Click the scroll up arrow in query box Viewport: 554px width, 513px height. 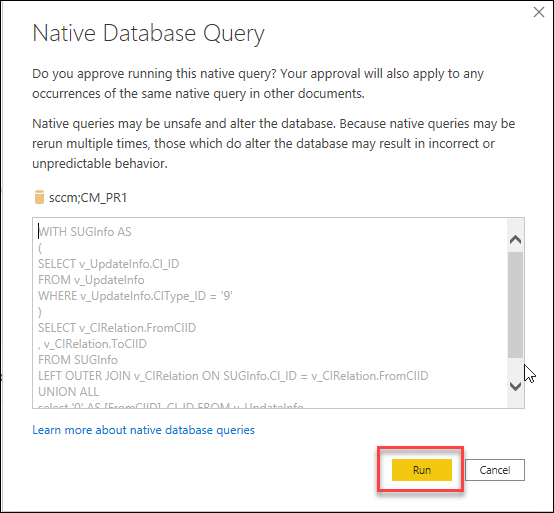[515, 240]
